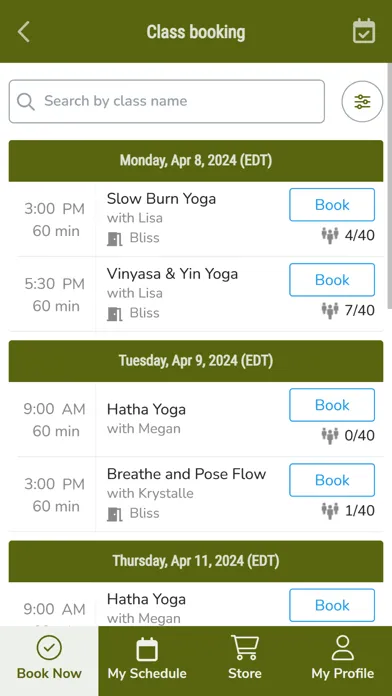Book Tuesday's Hatha Yoga with Megan

(332, 405)
